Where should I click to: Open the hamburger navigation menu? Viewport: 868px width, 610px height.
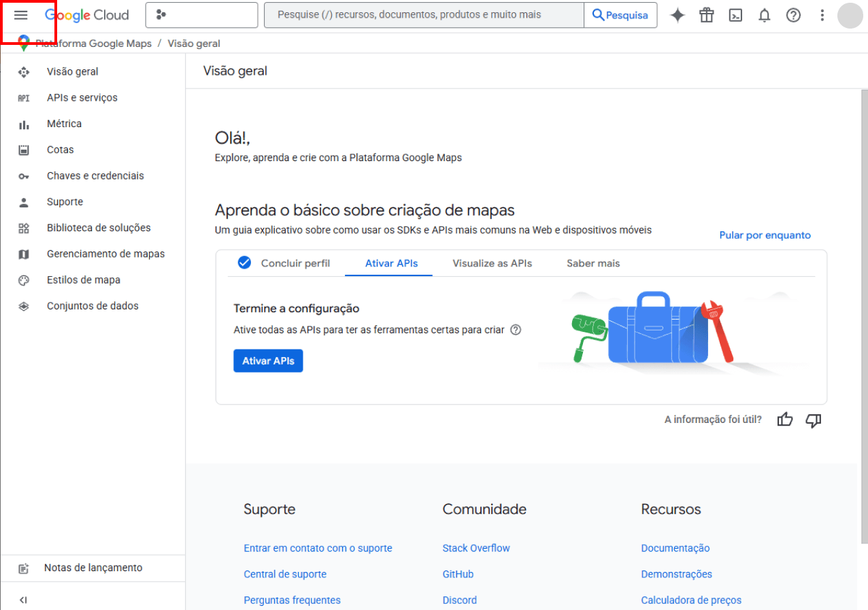click(x=21, y=15)
